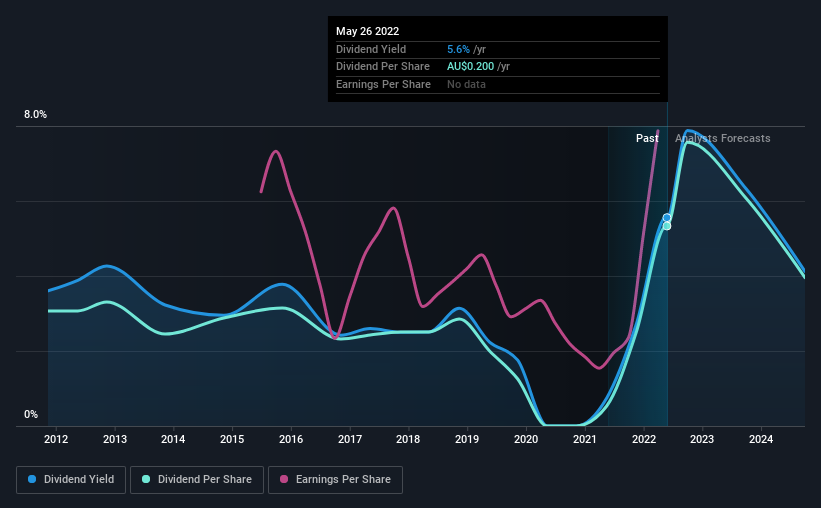Click the Analysts Forecasts label
821x508 pixels.
click(x=723, y=138)
